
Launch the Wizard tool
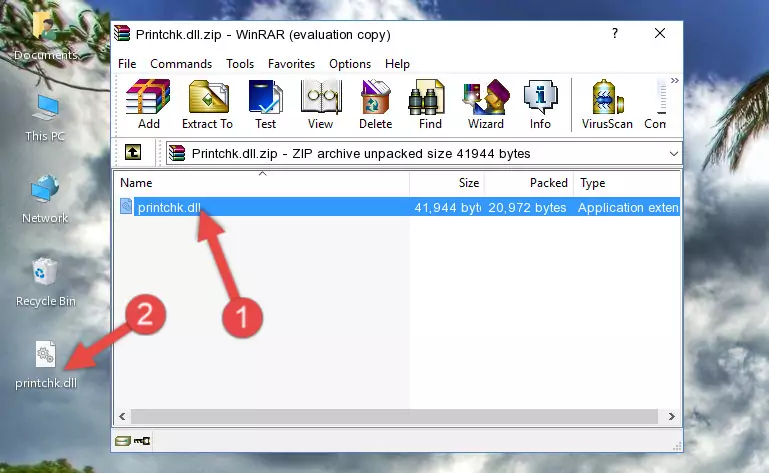486,104
